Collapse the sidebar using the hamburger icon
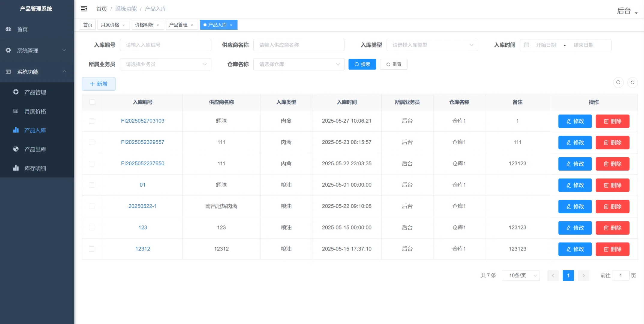Screen dimensions: 644x324 84,9
